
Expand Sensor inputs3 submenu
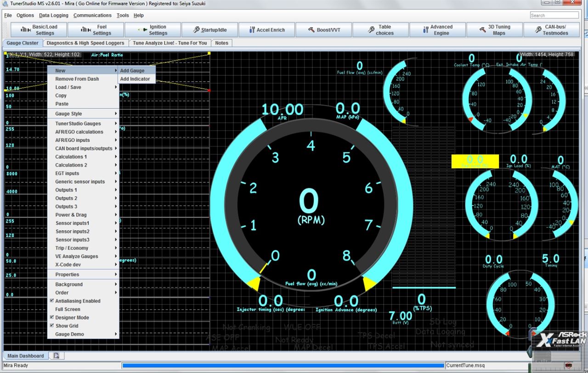click(83, 240)
